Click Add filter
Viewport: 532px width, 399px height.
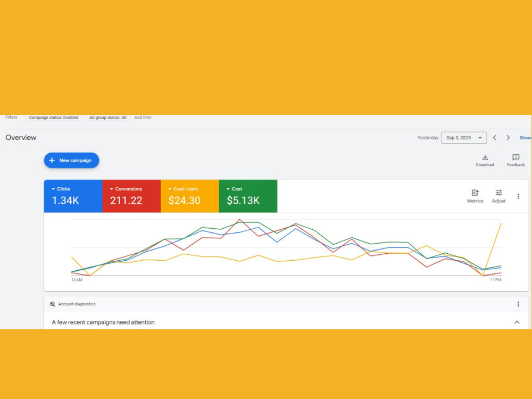point(143,118)
